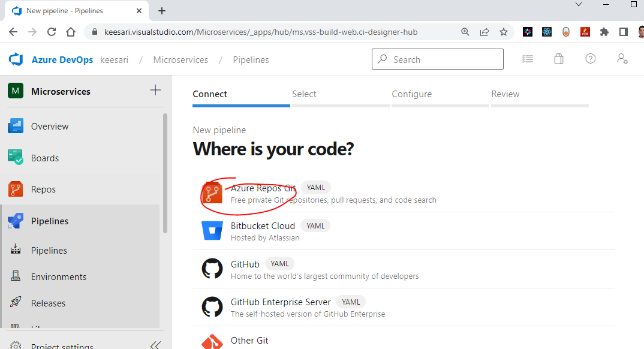Screen dimensions: 644x349
Task: Open the Marketplace shopping bag icon
Action: pyautogui.click(x=559, y=59)
